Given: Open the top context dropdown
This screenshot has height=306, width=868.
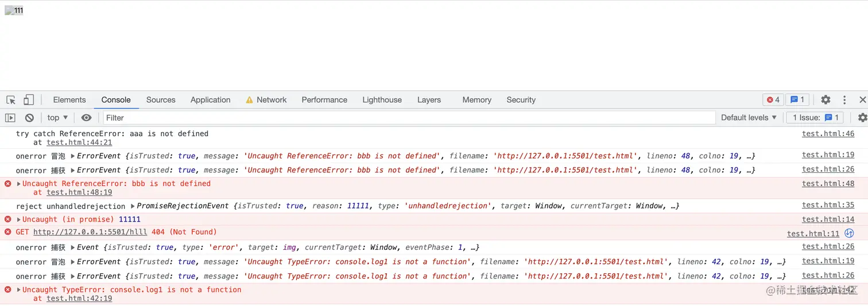Looking at the screenshot, I should pyautogui.click(x=57, y=118).
